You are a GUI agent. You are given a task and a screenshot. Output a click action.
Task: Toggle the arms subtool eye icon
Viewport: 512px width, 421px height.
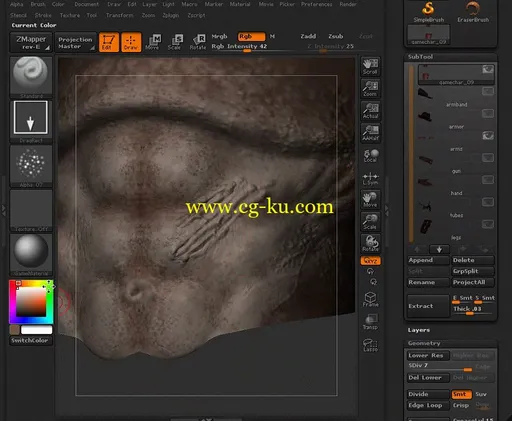pos(488,135)
